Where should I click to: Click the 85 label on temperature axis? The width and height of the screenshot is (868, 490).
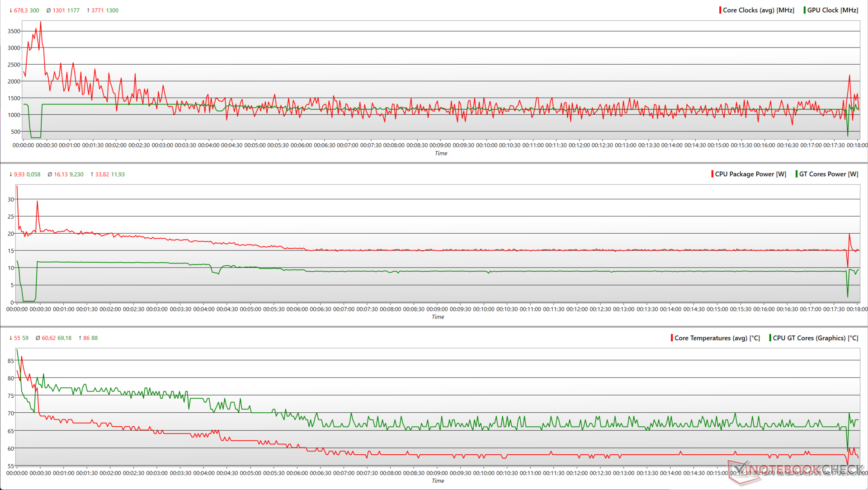pyautogui.click(x=10, y=361)
